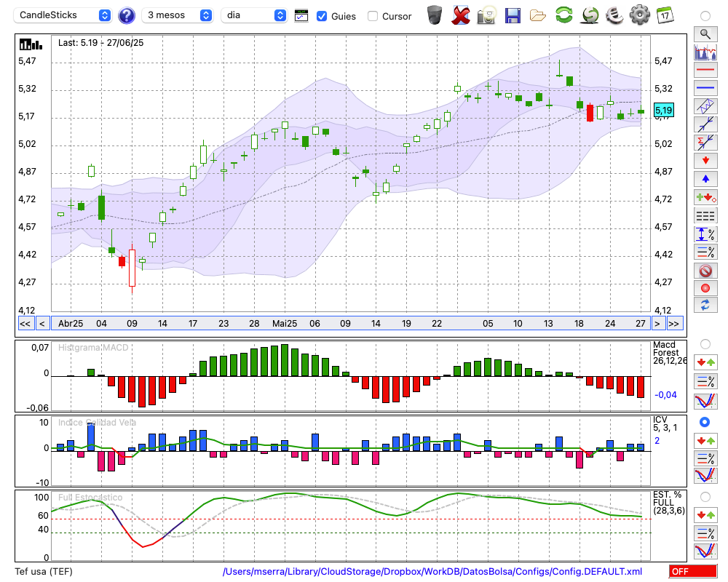Open the dia interval dropdown

[x=253, y=15]
